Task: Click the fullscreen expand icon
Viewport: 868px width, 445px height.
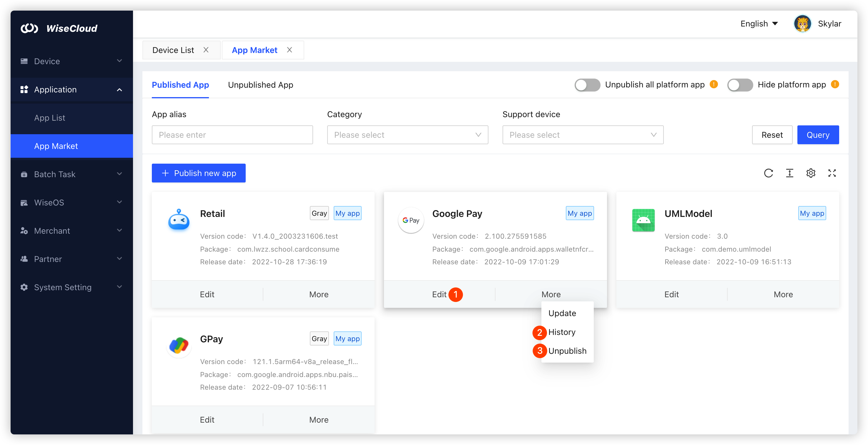Action: pyautogui.click(x=832, y=173)
